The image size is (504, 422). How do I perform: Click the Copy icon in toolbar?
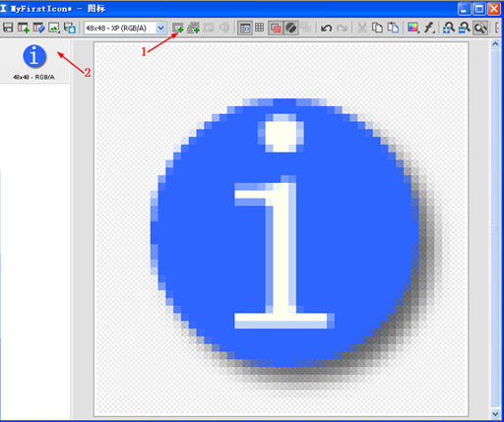click(x=377, y=28)
